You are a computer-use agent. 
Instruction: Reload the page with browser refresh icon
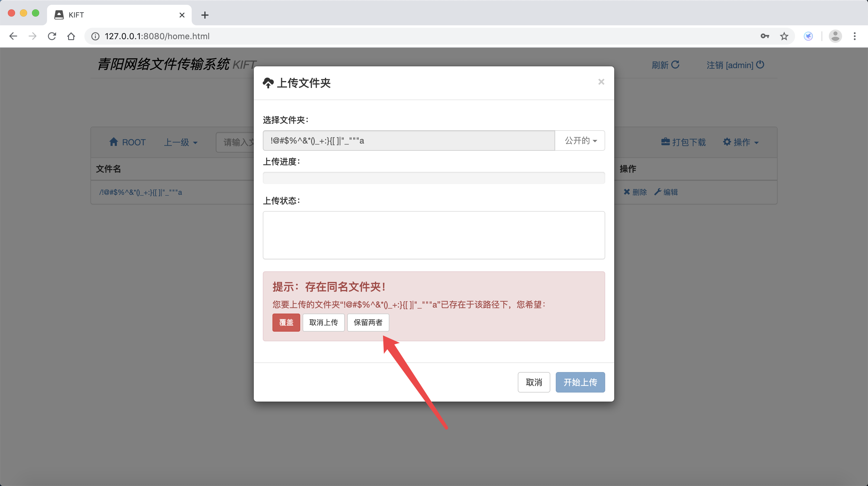(x=52, y=36)
